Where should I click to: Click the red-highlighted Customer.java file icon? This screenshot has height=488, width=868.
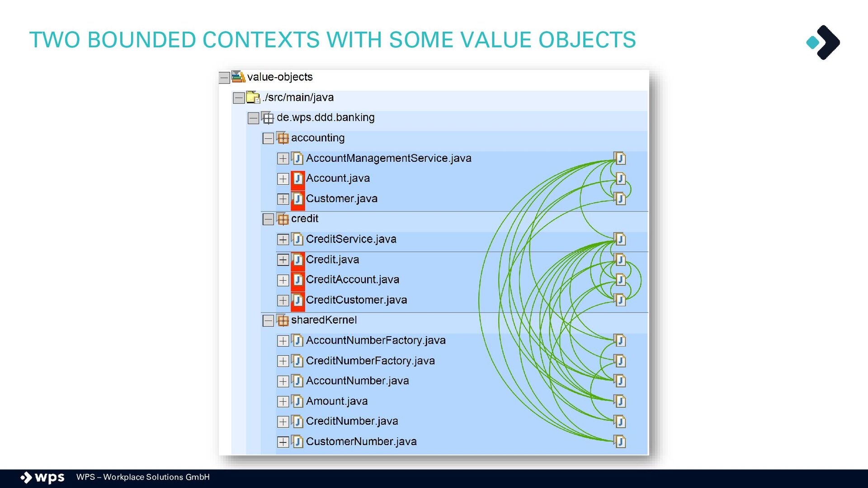(x=297, y=200)
